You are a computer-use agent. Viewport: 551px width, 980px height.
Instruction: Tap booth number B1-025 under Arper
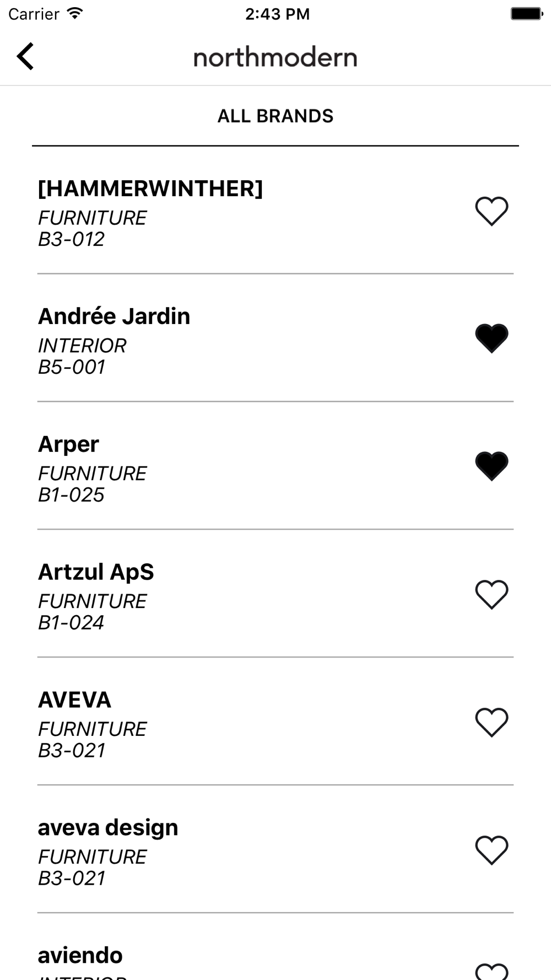point(71,495)
